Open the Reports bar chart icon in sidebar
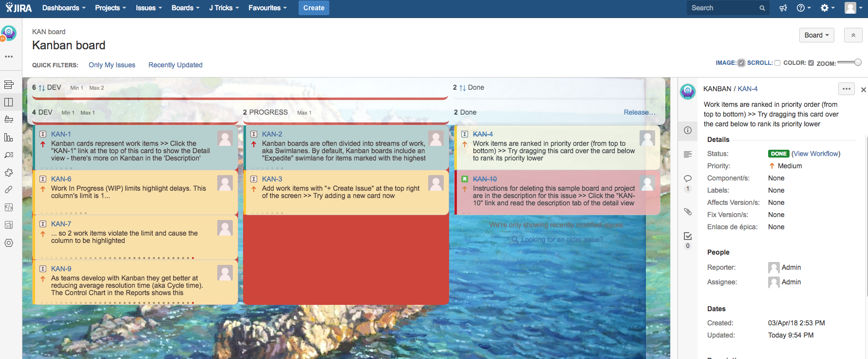 [8, 138]
